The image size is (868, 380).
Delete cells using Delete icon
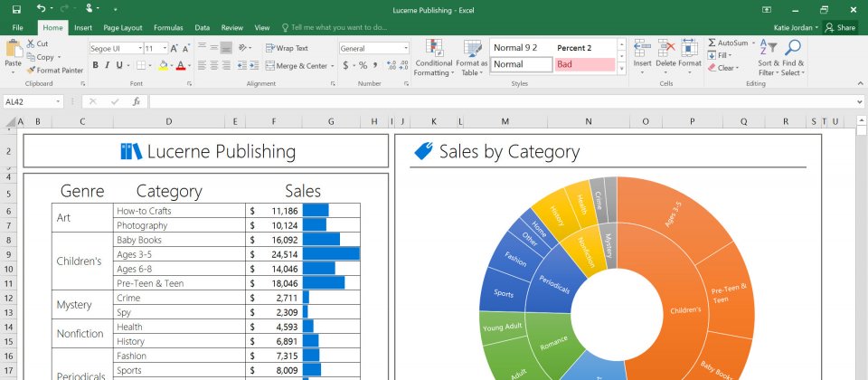pos(666,48)
